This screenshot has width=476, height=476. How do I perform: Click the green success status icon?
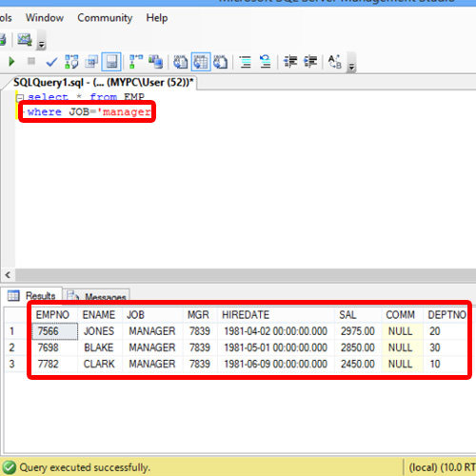10,467
